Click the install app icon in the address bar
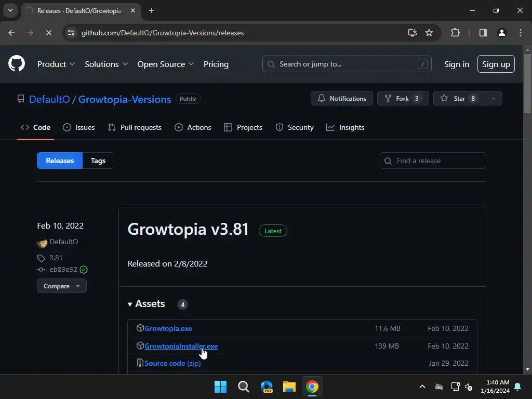Image resolution: width=532 pixels, height=399 pixels. (x=412, y=33)
